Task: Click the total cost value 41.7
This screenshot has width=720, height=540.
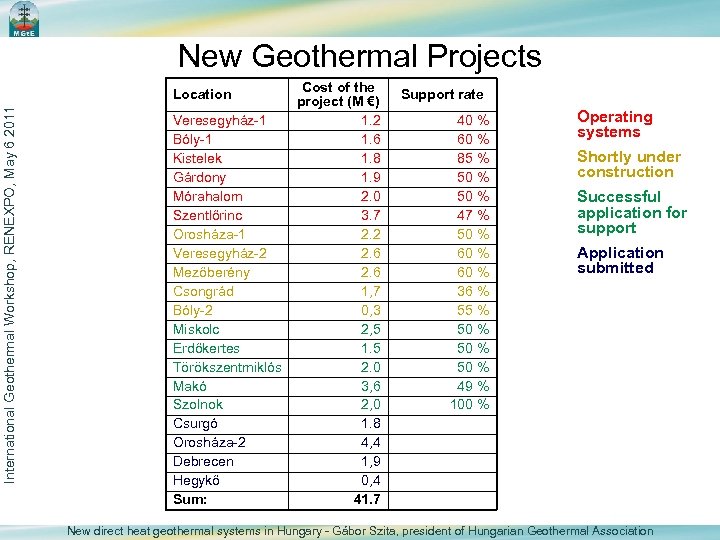Action: 367,500
